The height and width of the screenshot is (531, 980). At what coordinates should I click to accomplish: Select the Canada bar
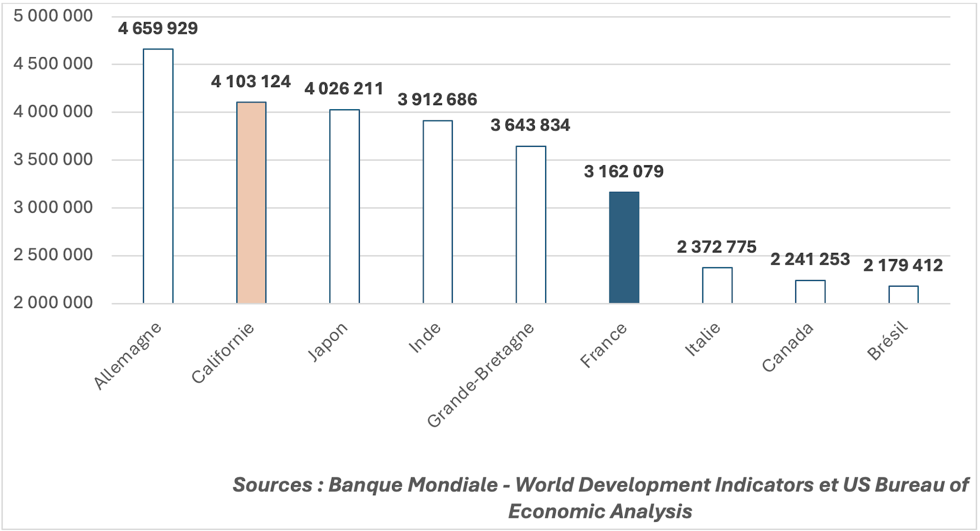pyautogui.click(x=810, y=291)
